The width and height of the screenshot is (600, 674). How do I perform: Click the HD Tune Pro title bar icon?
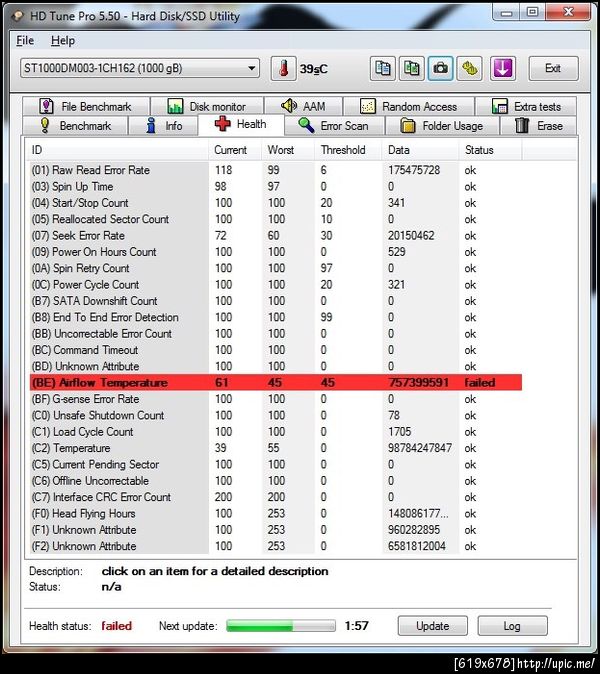[x=18, y=16]
